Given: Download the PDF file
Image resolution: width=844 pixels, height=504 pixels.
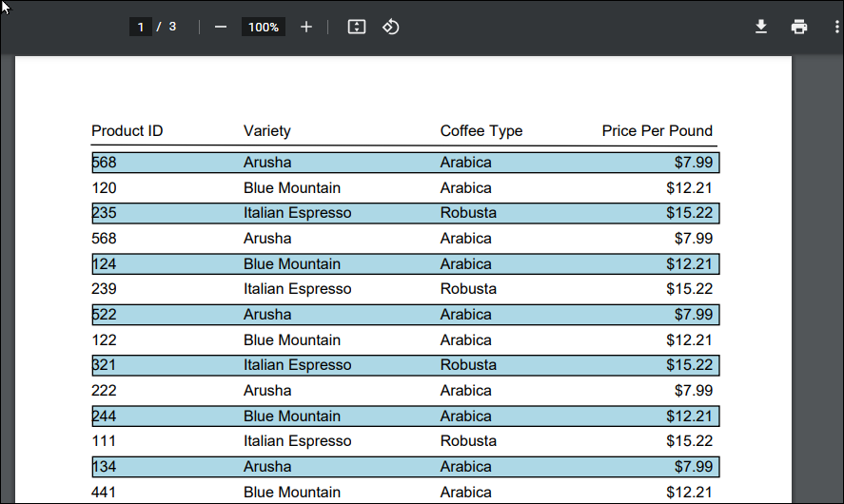Looking at the screenshot, I should pos(761,27).
